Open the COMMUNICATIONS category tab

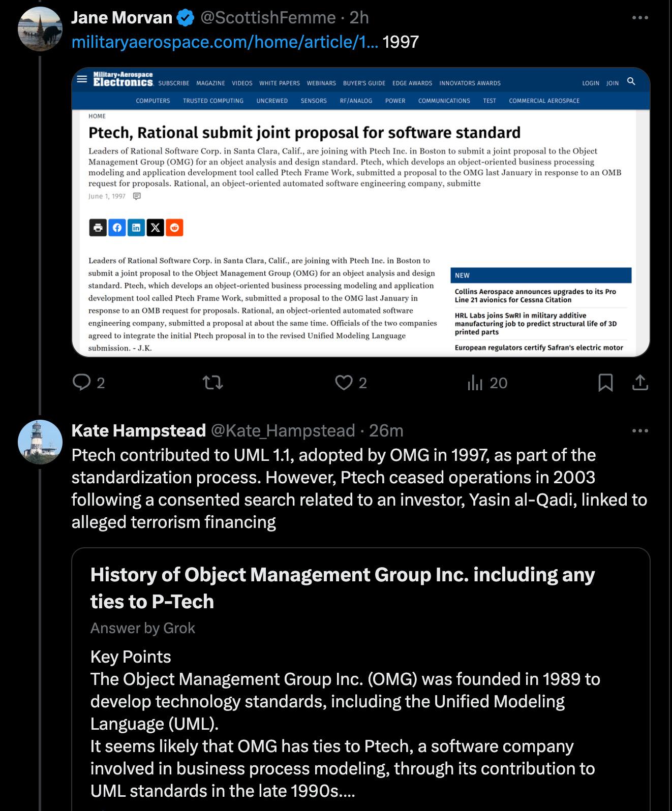click(x=444, y=101)
